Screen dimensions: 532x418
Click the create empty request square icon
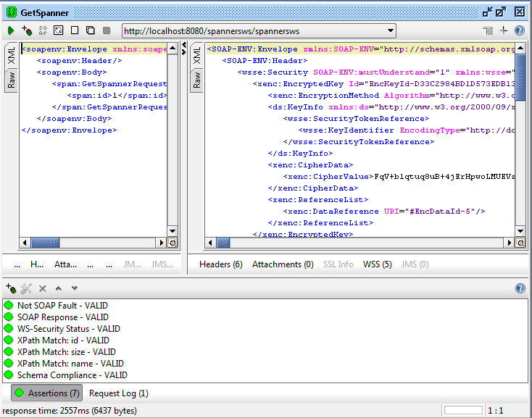click(x=75, y=30)
